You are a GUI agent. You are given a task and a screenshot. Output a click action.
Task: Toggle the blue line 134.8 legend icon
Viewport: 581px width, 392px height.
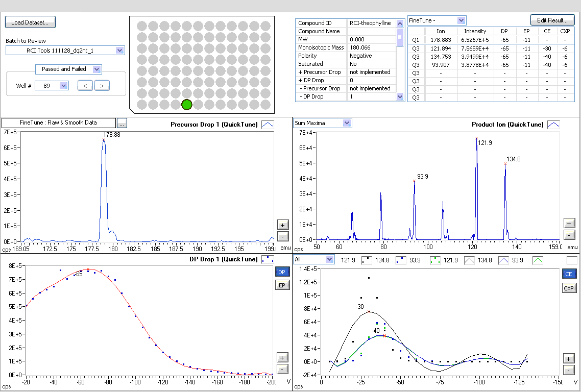point(503,260)
